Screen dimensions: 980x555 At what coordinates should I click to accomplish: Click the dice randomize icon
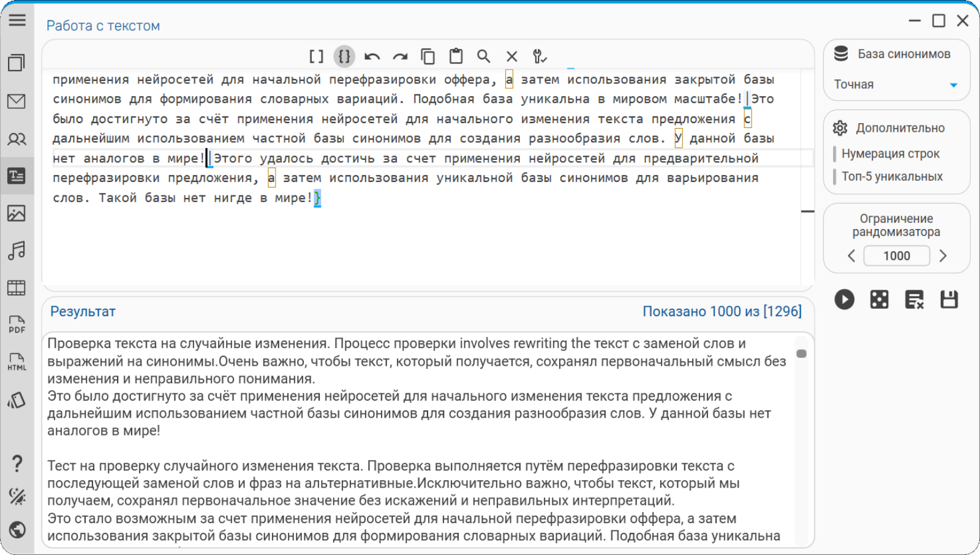(x=879, y=300)
